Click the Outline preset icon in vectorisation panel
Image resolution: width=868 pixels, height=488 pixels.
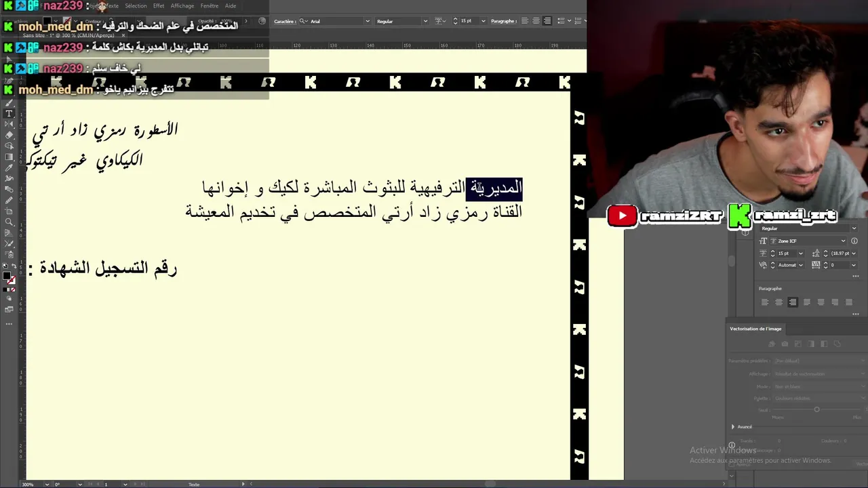tap(837, 344)
